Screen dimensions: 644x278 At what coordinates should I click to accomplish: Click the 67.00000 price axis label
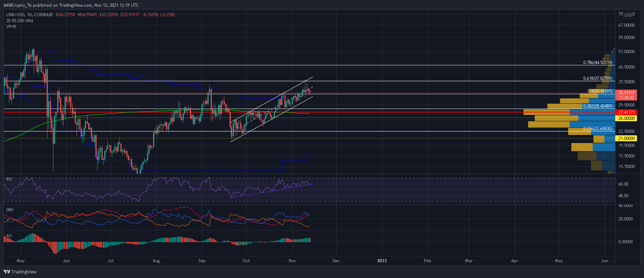(x=626, y=25)
